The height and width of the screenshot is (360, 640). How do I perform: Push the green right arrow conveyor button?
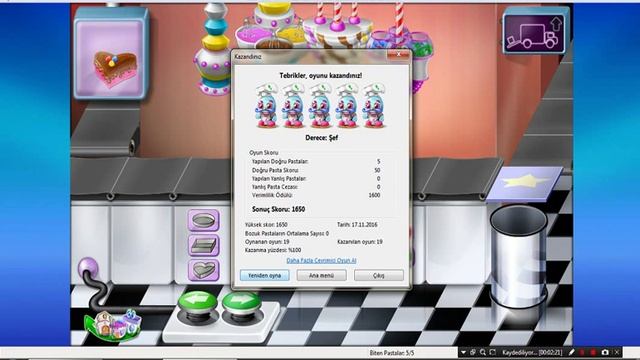click(242, 304)
